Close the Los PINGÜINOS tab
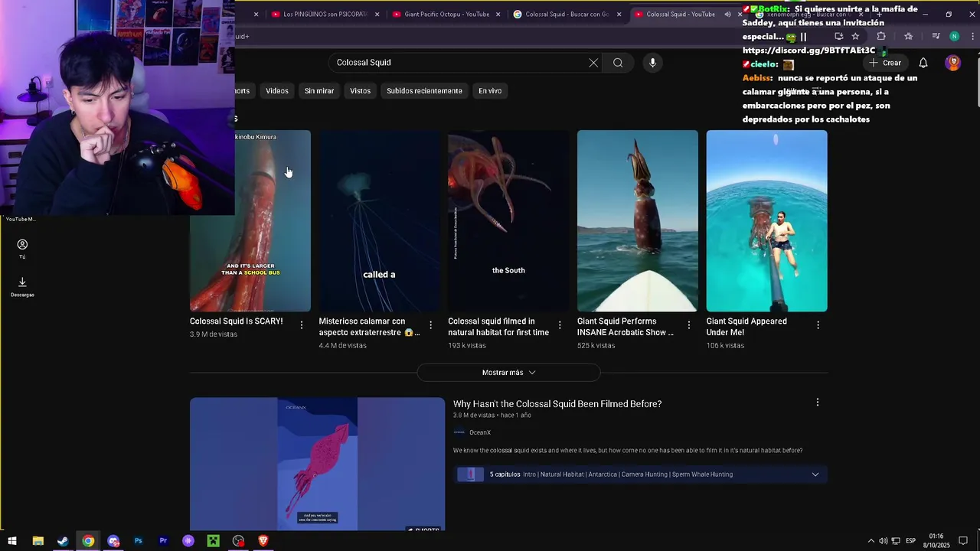 377,14
